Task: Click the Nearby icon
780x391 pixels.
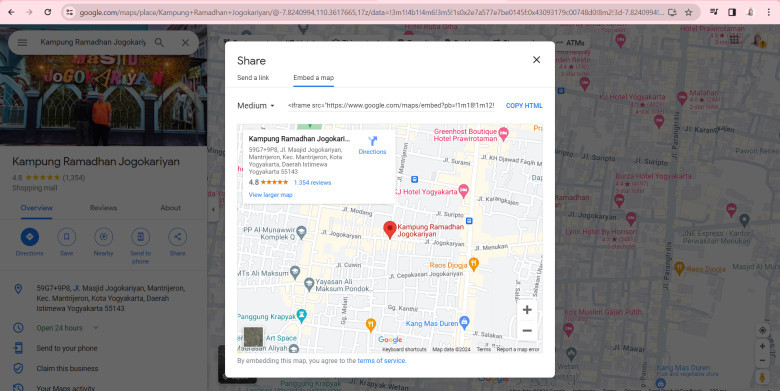Action: click(103, 237)
